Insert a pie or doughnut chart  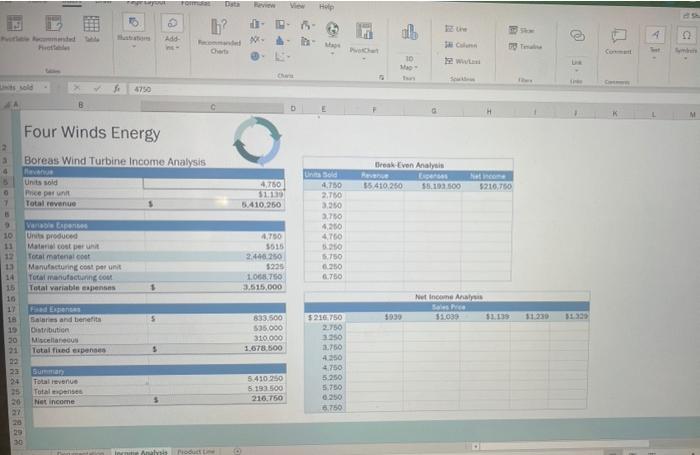(256, 56)
